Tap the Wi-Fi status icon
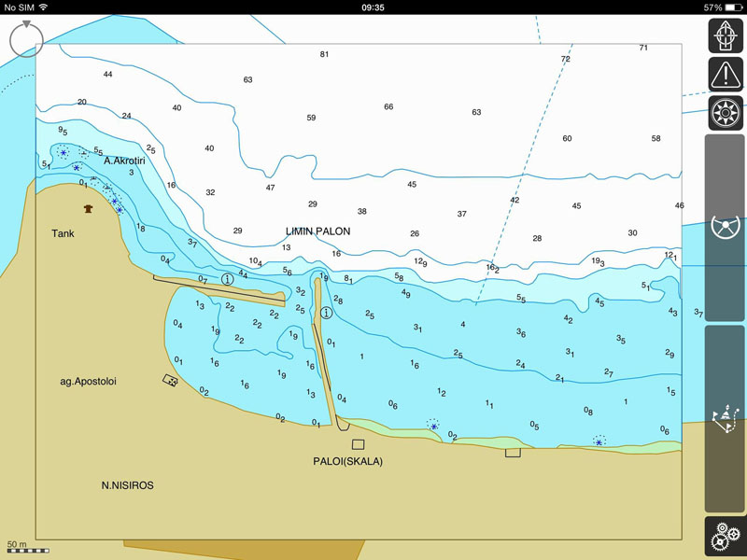 [43, 7]
